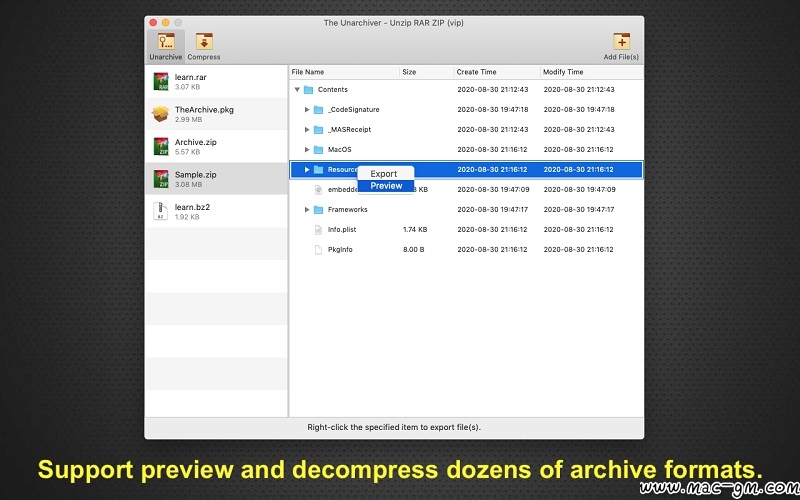Click the _MASReceipt folder icon

click(318, 130)
